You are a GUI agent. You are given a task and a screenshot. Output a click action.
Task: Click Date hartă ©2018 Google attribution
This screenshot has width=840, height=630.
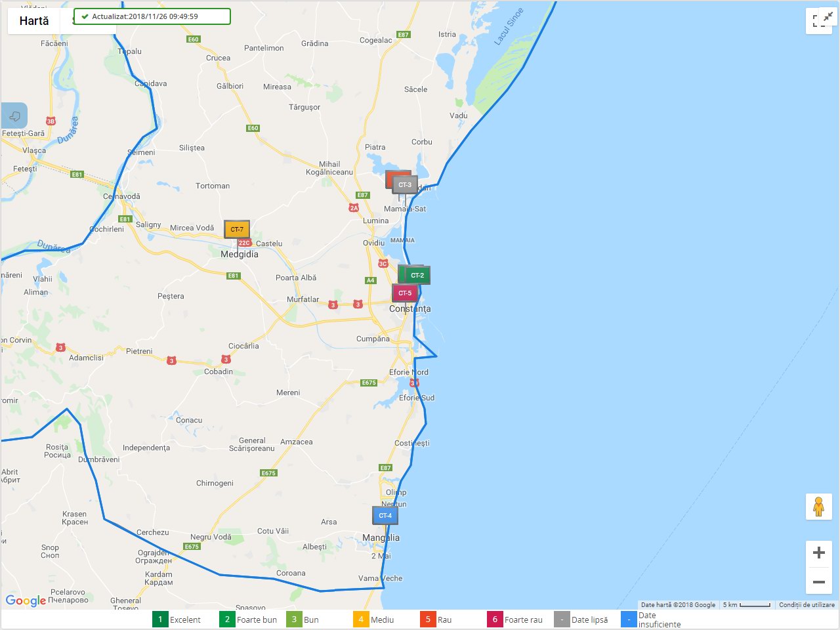678,605
